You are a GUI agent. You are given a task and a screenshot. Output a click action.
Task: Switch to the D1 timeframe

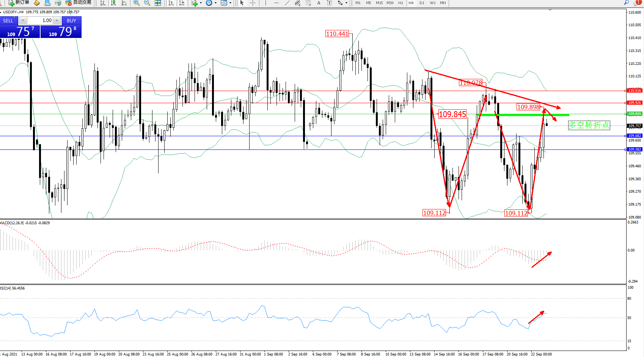pos(422,3)
